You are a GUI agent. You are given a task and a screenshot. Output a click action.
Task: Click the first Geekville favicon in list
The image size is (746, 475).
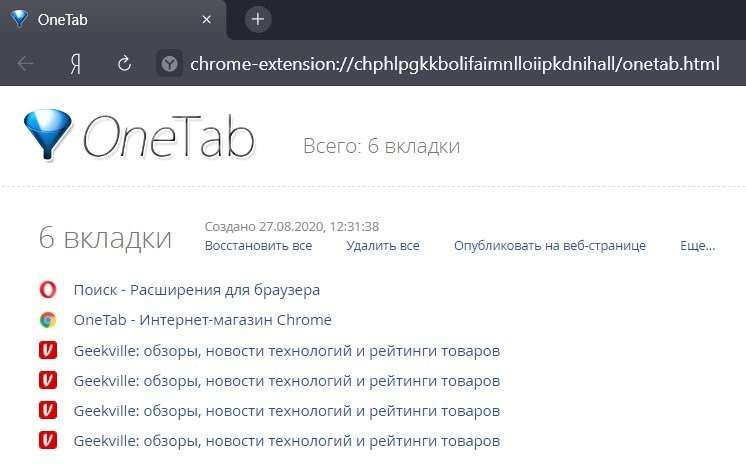tap(47, 351)
